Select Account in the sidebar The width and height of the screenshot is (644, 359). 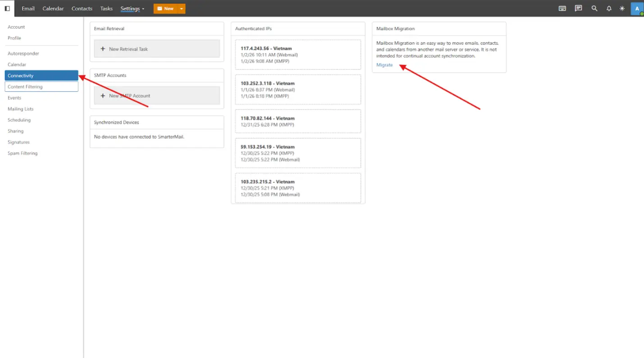click(x=41, y=27)
